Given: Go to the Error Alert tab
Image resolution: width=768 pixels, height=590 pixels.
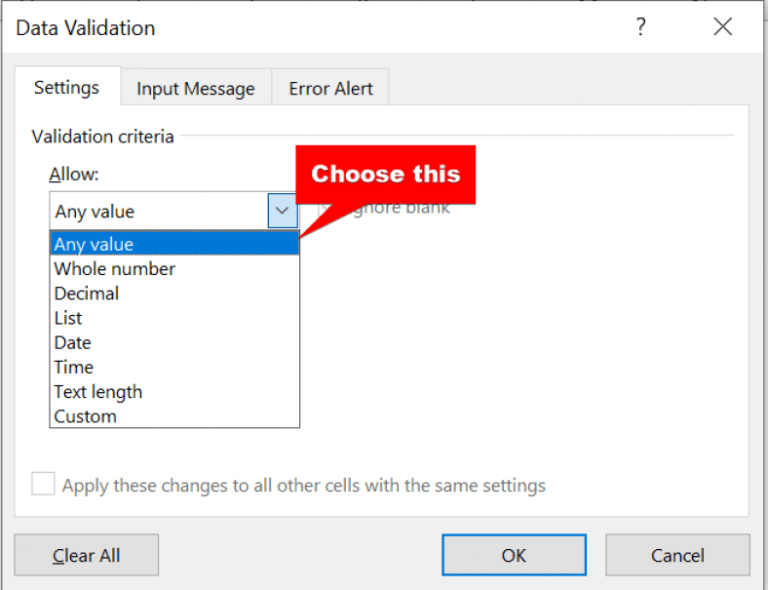Looking at the screenshot, I should (329, 88).
